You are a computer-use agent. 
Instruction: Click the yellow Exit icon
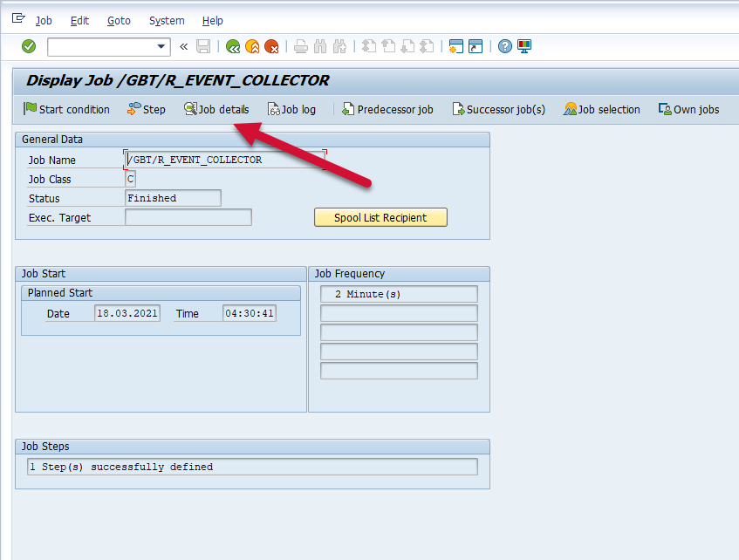pyautogui.click(x=252, y=46)
